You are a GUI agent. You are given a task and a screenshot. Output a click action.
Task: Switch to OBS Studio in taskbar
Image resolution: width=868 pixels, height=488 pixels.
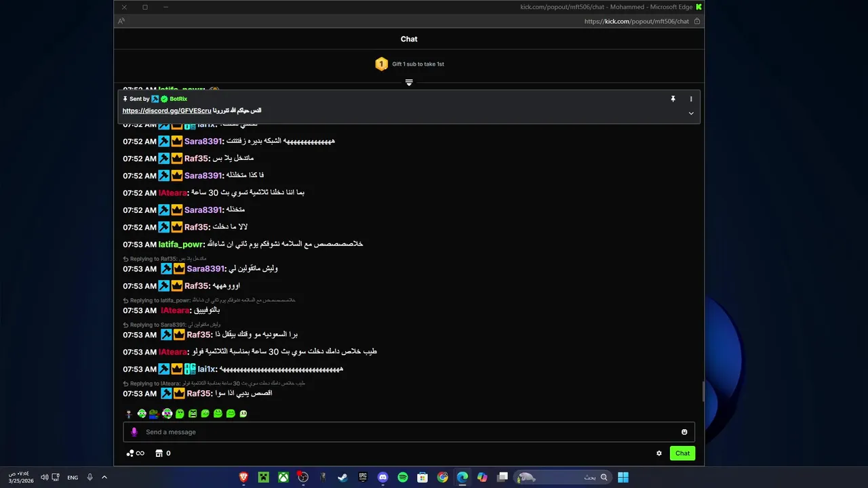pos(303,477)
